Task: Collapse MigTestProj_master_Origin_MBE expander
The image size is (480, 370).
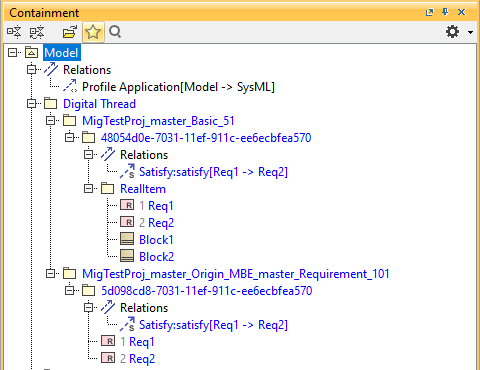Action: (51, 274)
